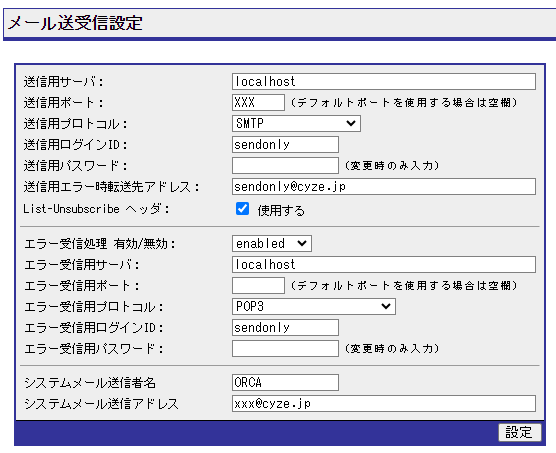
Task: Click the empty エラー受信用ポート field
Action: pyautogui.click(x=258, y=285)
